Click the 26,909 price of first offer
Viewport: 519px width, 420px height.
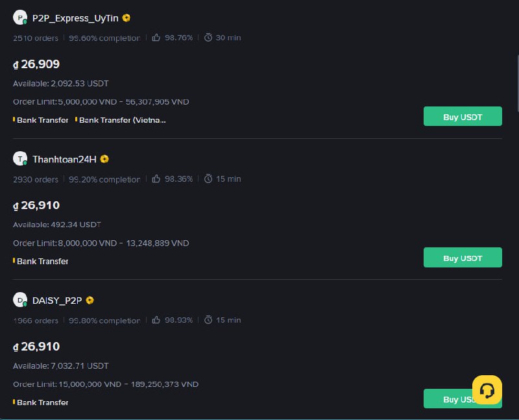[40, 64]
